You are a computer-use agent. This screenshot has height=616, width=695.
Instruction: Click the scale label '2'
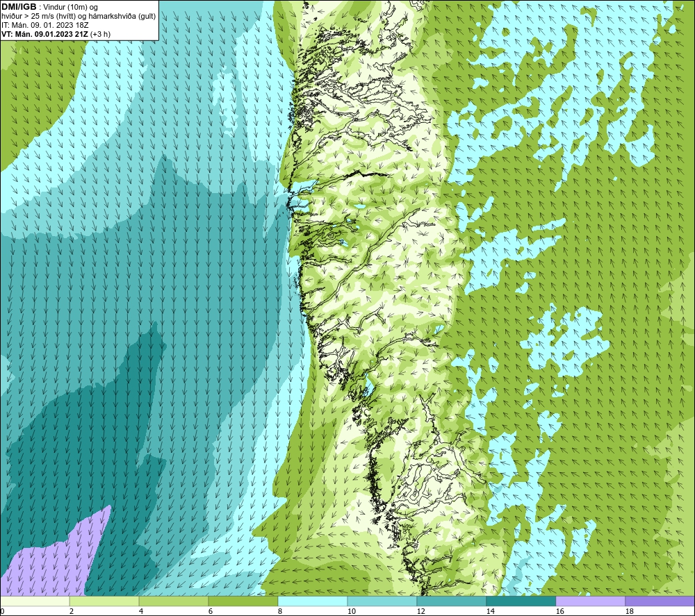(72, 611)
